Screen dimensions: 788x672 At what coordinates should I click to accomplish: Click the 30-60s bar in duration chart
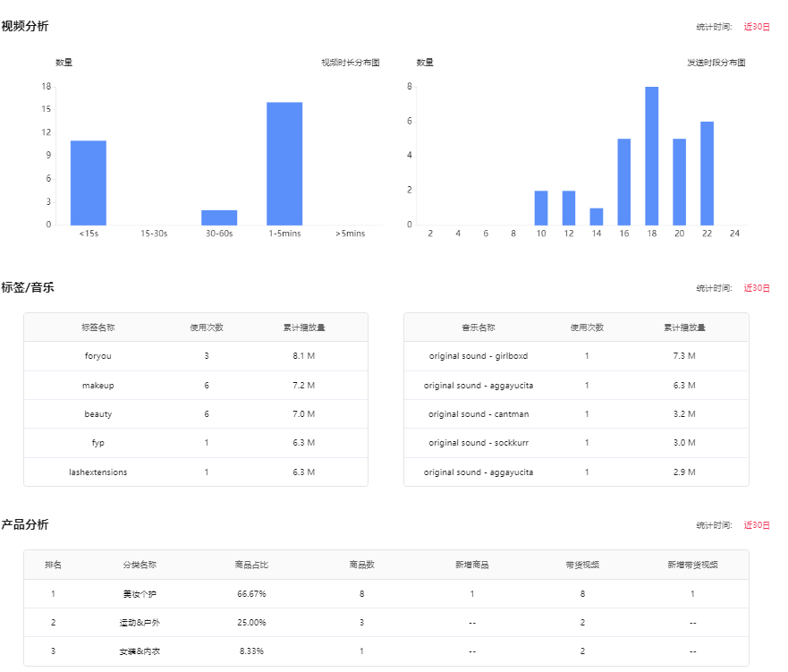pyautogui.click(x=219, y=217)
